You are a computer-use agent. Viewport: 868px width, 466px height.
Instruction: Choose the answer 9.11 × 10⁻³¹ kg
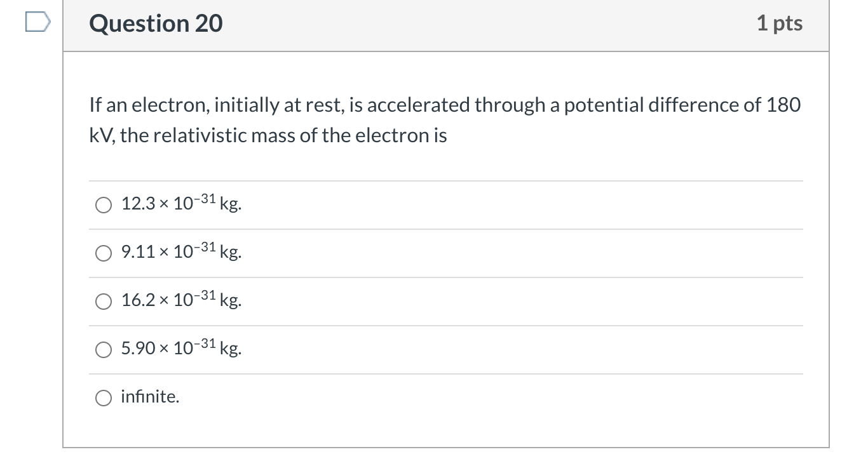point(104,253)
